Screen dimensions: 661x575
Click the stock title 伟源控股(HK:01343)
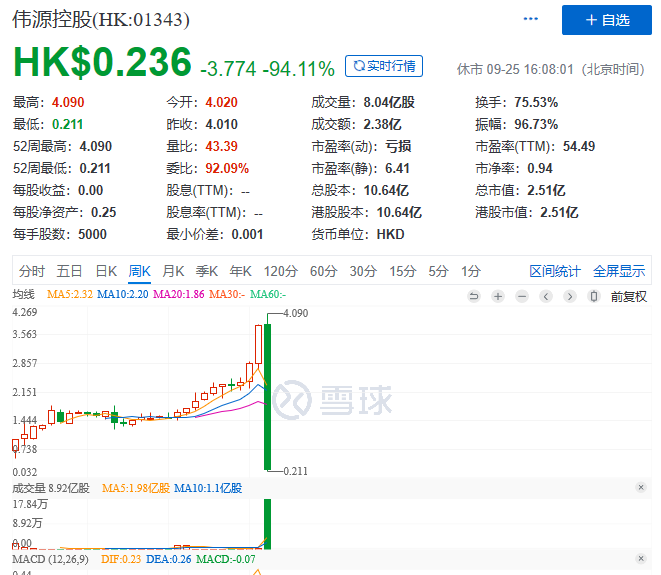101,19
